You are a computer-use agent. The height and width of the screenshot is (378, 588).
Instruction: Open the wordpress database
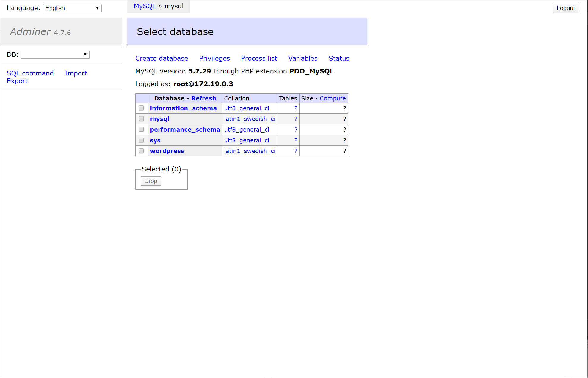(167, 151)
